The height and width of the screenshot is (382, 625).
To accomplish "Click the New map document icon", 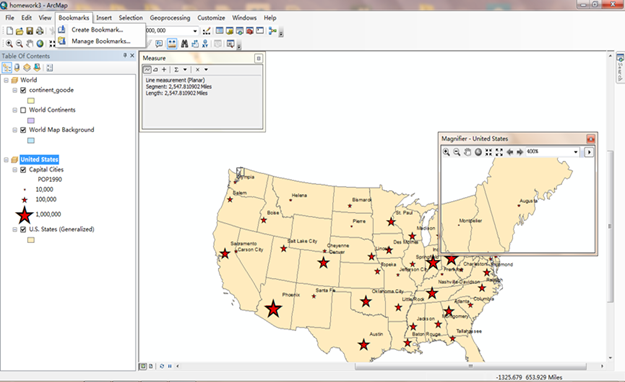I will click(9, 31).
